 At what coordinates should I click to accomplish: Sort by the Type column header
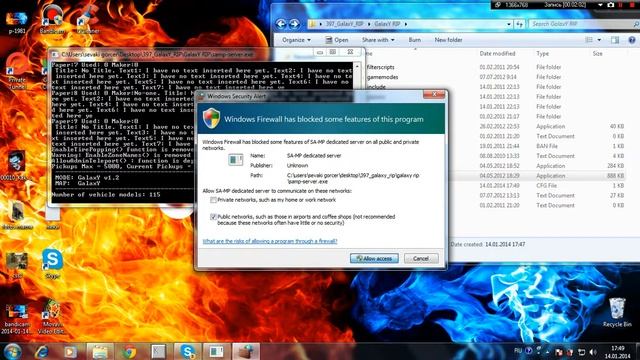tap(542, 53)
